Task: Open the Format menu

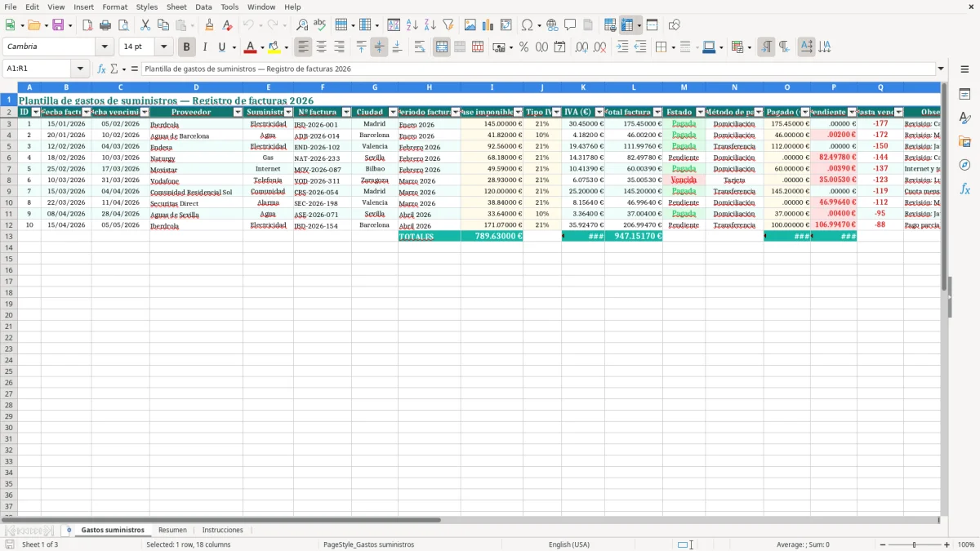Action: pos(114,7)
